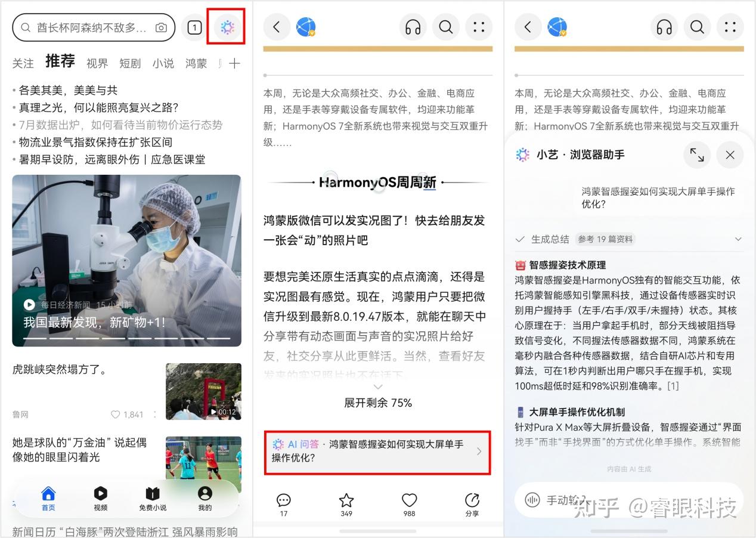Image resolution: width=756 pixels, height=538 pixels.
Task: Open the 虎跳峡 video thumbnail
Action: (x=203, y=391)
